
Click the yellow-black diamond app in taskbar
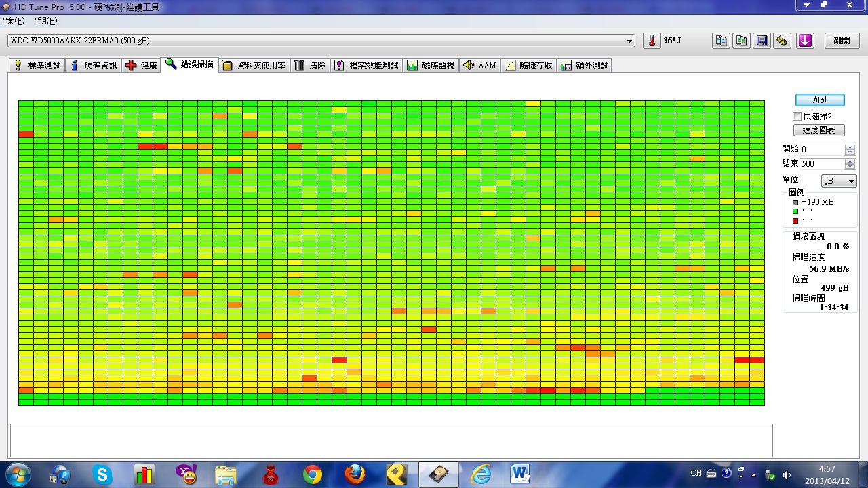tap(397, 474)
